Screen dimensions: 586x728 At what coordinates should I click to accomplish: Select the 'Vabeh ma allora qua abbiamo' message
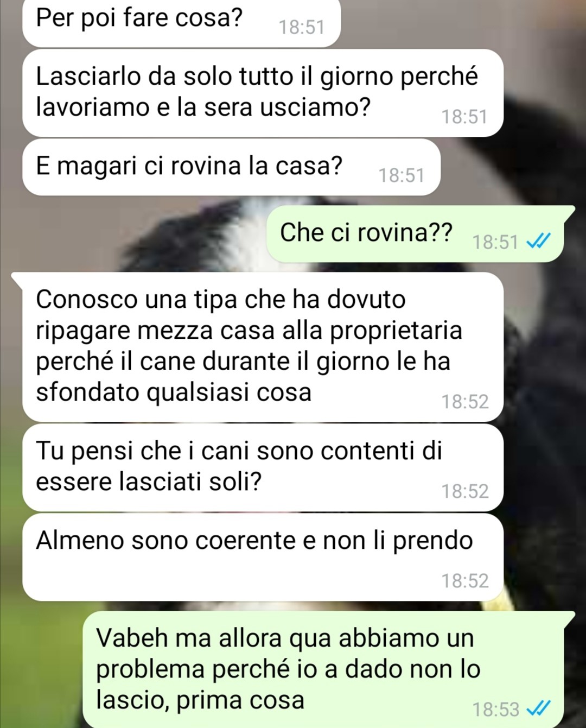click(329, 670)
